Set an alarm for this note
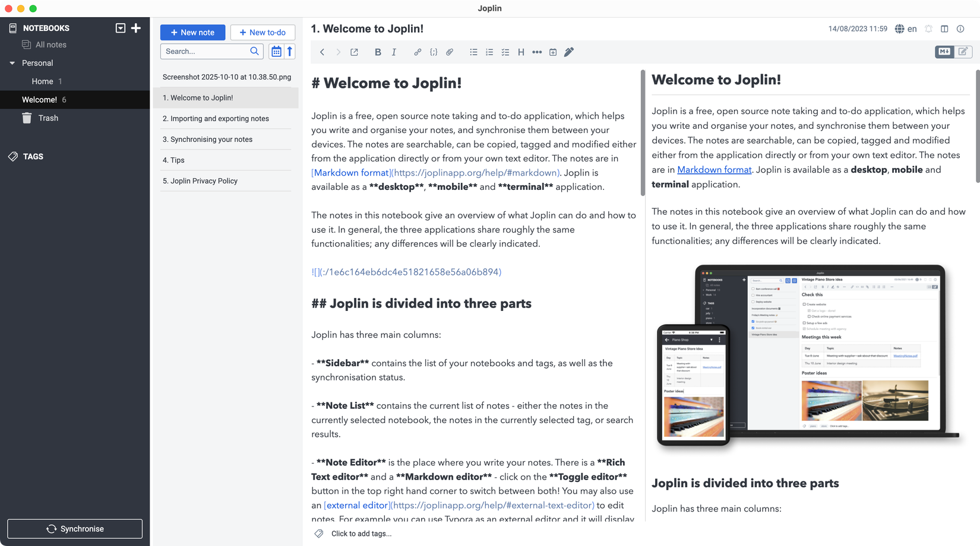The image size is (980, 546). point(928,28)
